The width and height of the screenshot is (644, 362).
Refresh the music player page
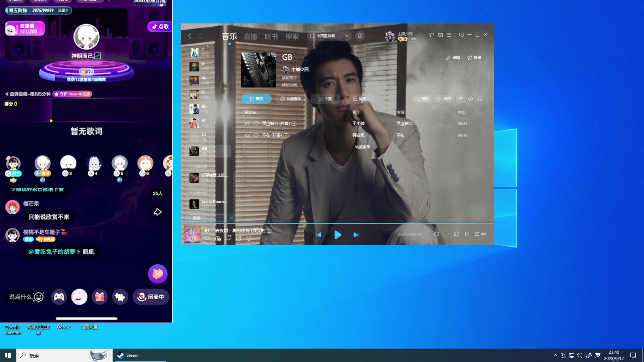(200, 36)
